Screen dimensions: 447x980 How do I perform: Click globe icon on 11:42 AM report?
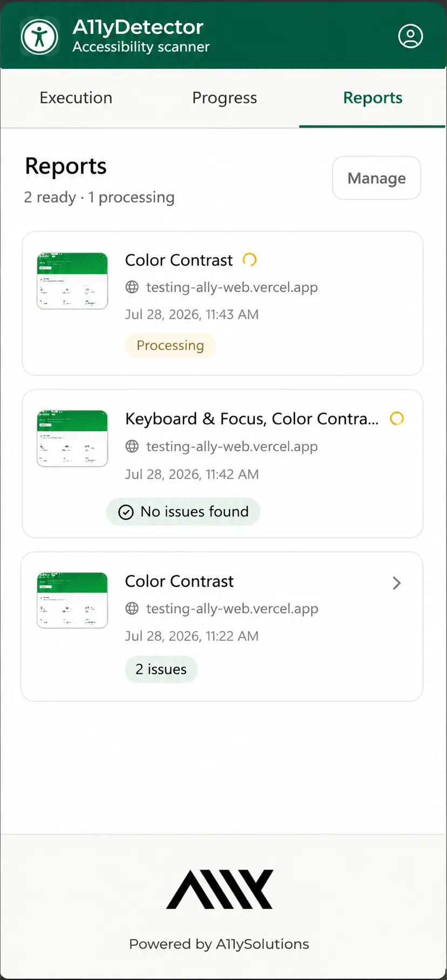132,446
